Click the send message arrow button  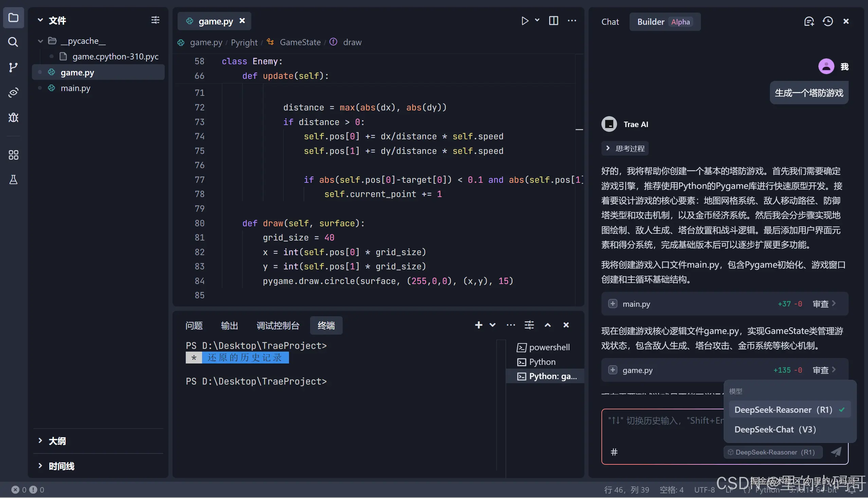coord(836,452)
